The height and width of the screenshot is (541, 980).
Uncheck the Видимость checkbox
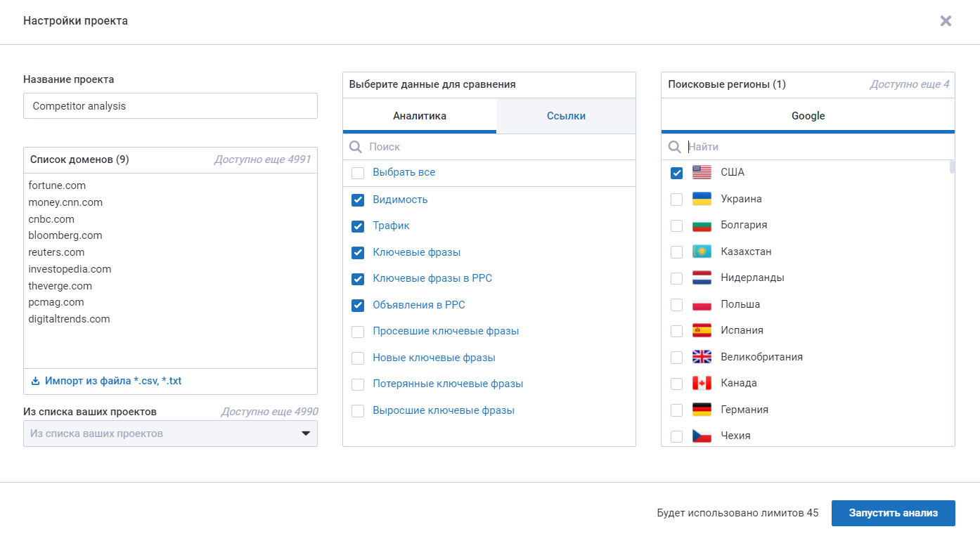pyautogui.click(x=358, y=200)
